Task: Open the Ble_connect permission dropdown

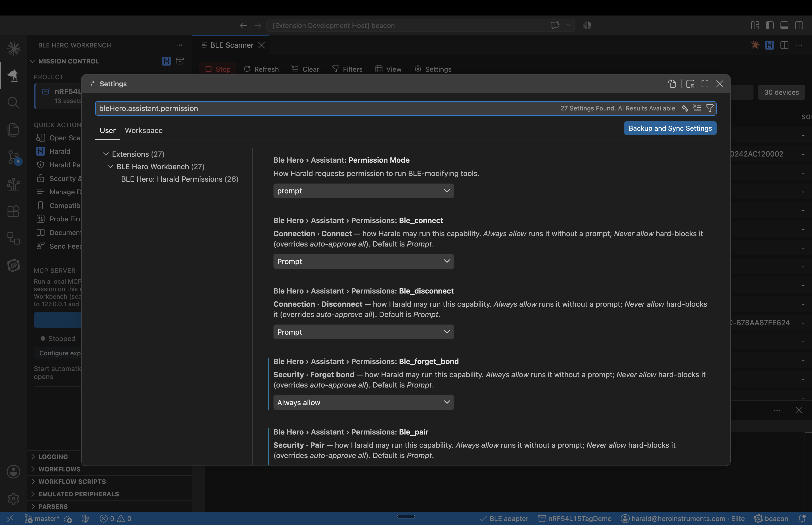Action: pos(363,262)
